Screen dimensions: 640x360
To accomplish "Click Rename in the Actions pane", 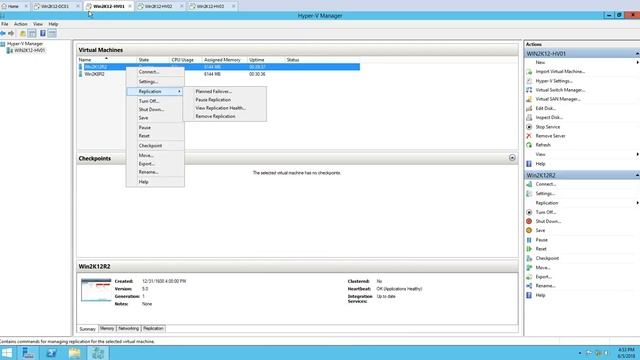I will (545, 286).
